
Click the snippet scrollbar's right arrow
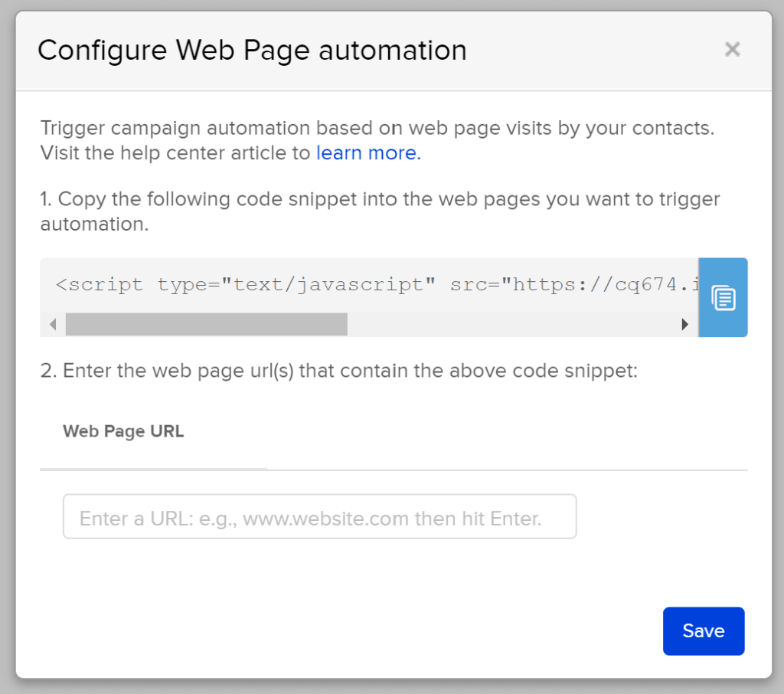(685, 324)
